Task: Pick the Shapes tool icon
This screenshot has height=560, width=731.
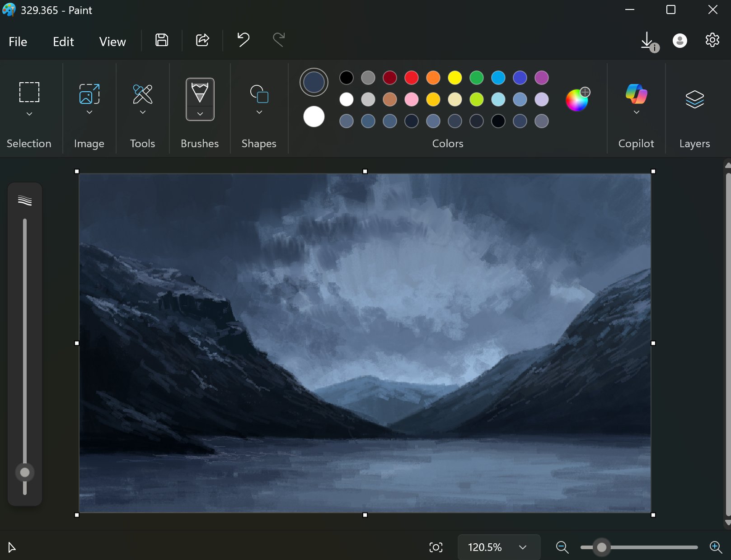Action: 259,94
